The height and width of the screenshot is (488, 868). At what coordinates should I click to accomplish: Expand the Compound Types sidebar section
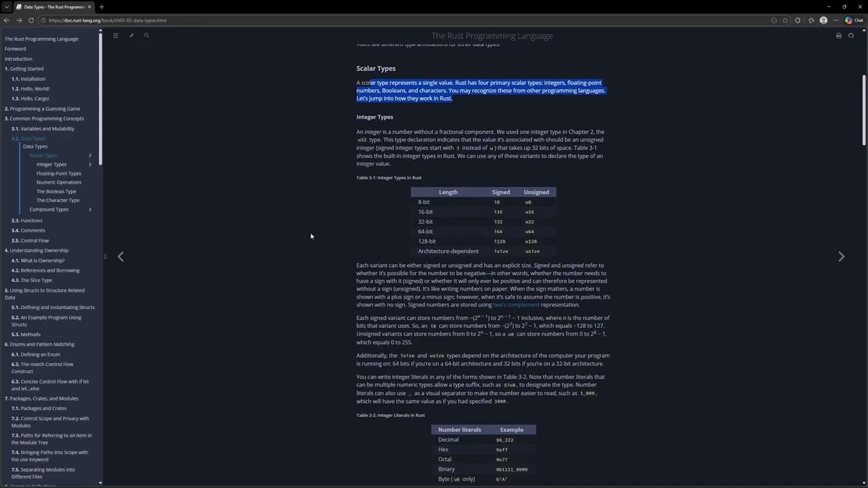90,209
